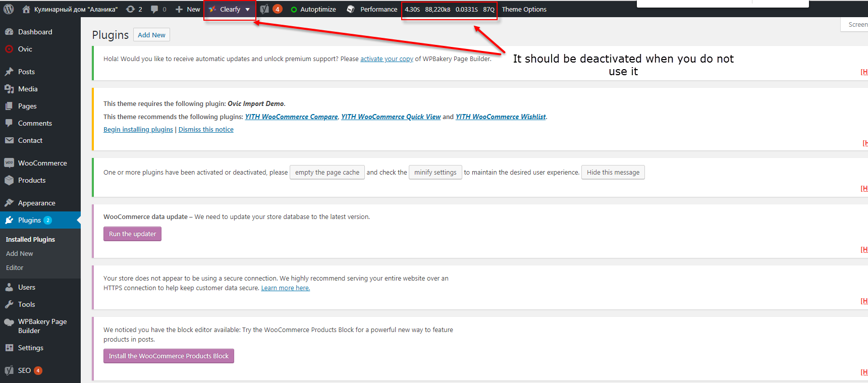Open YITH WooCommerce Quick View link
868x383 pixels.
(x=391, y=117)
